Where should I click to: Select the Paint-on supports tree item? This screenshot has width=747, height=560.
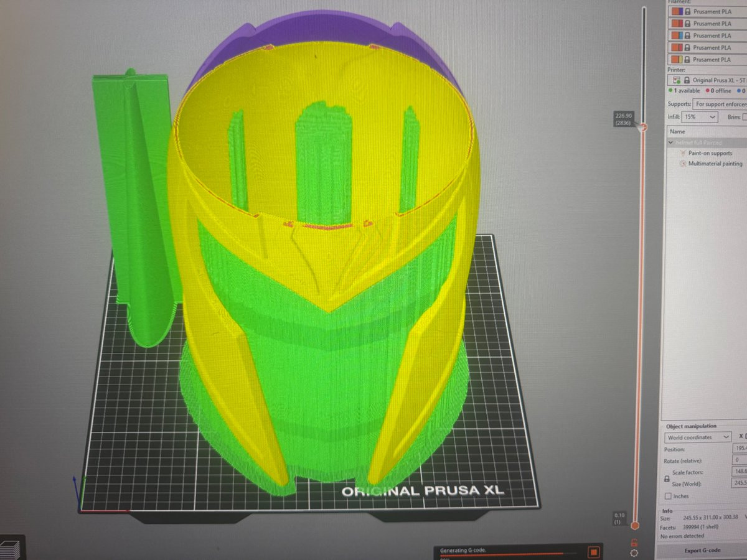710,153
